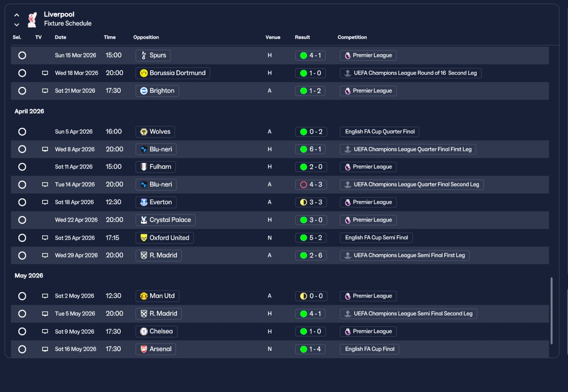
Task: Click the Crystal Palace club badge
Action: (x=143, y=220)
